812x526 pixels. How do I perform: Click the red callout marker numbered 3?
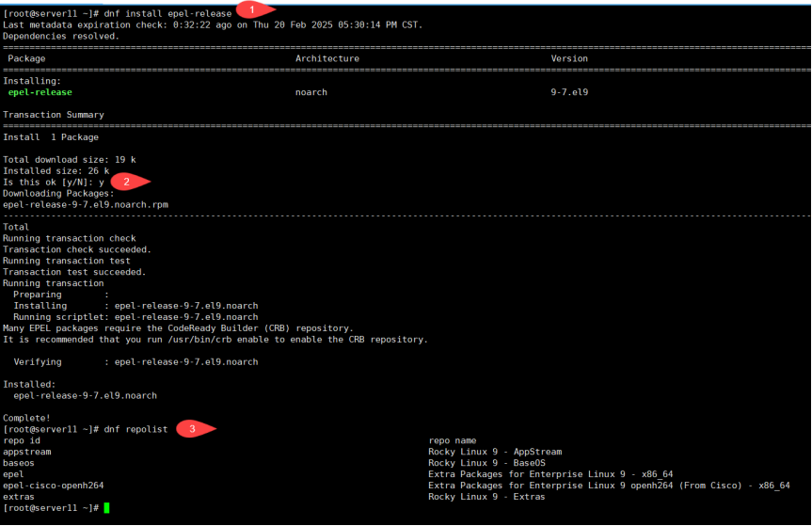point(192,429)
